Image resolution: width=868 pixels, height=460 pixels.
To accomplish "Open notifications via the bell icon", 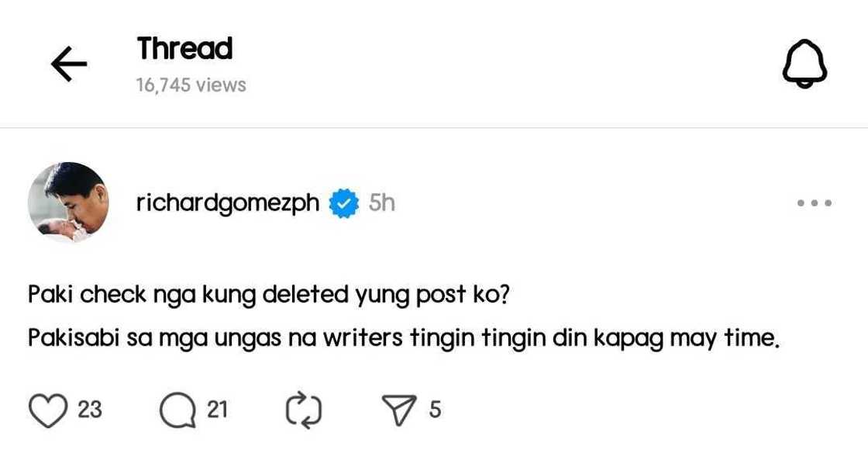I will click(x=804, y=63).
